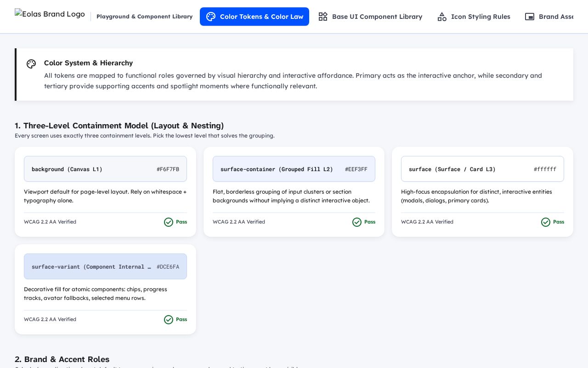588x368 pixels.
Task: Open the Color Tokens & Color Law tab
Action: (x=254, y=17)
